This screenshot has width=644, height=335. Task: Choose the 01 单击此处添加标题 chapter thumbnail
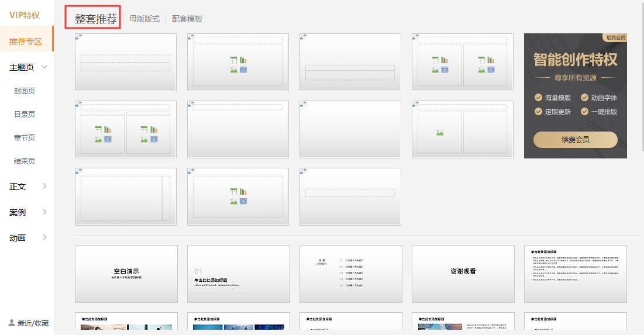pyautogui.click(x=239, y=274)
